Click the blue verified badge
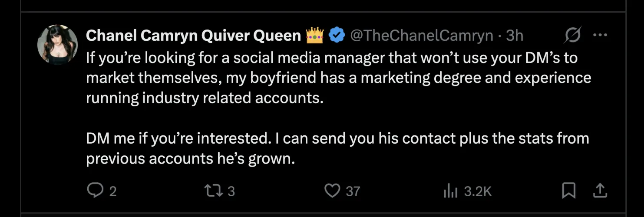The width and height of the screenshot is (644, 217). 336,36
